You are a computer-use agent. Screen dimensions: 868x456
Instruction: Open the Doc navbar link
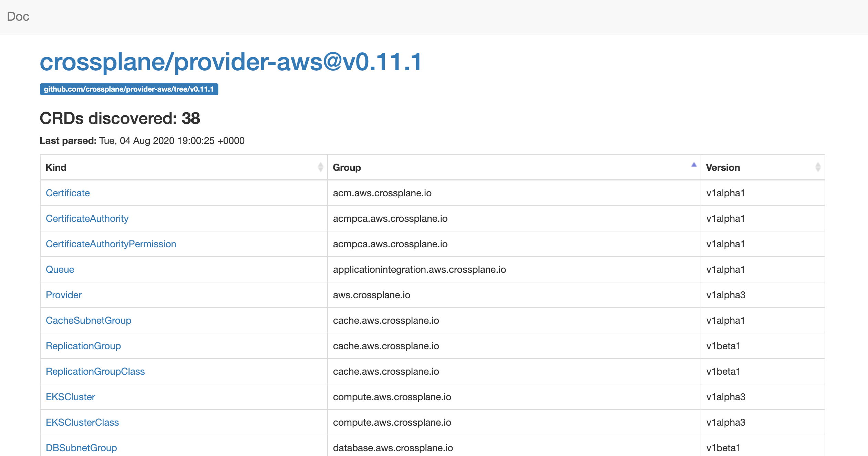[x=18, y=17]
